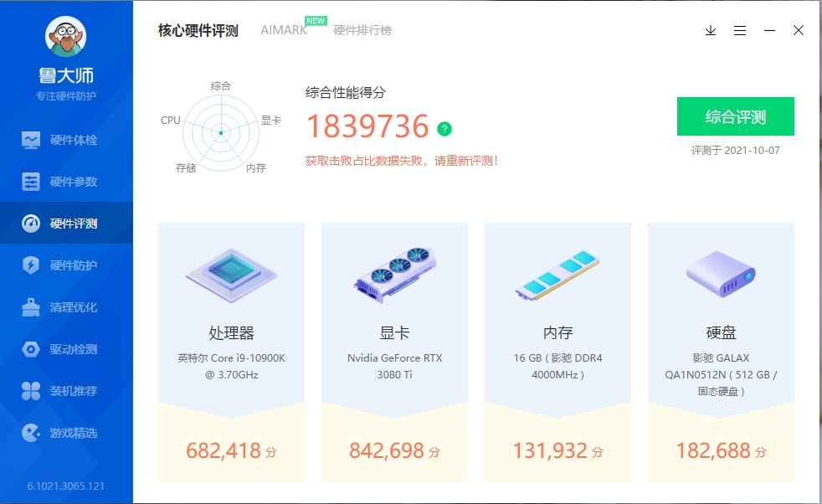Image resolution: width=822 pixels, height=504 pixels.
Task: Open the hamburger menu at top right
Action: (x=740, y=30)
